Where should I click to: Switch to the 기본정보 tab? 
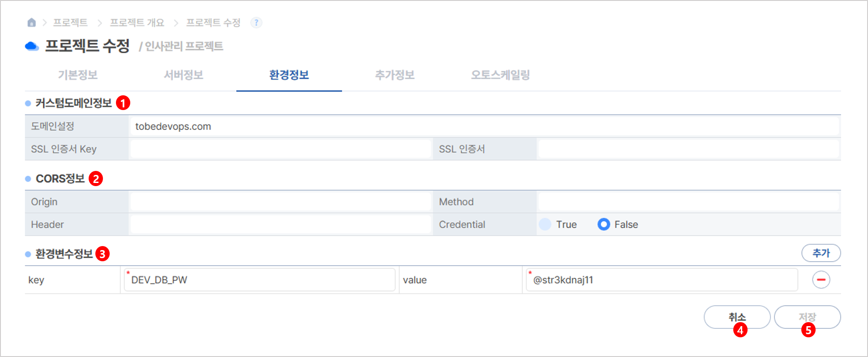78,75
